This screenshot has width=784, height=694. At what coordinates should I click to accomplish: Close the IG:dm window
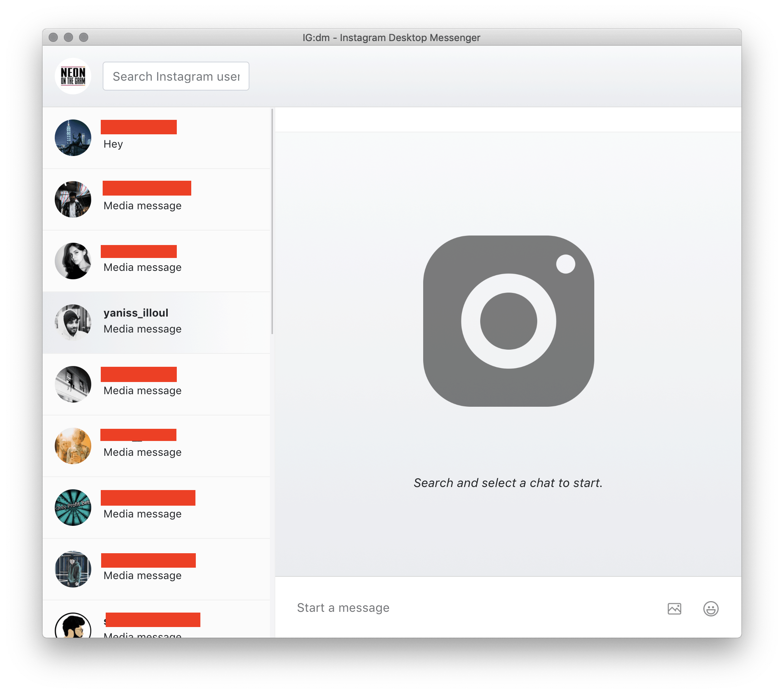pos(53,37)
